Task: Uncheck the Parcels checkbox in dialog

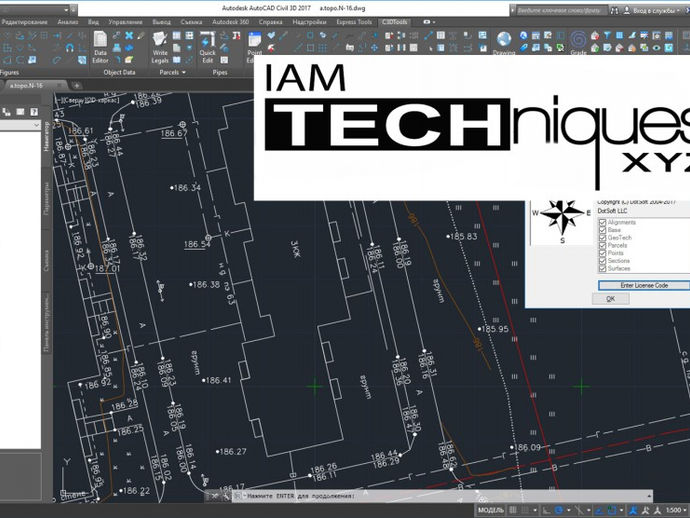Action: 602,245
